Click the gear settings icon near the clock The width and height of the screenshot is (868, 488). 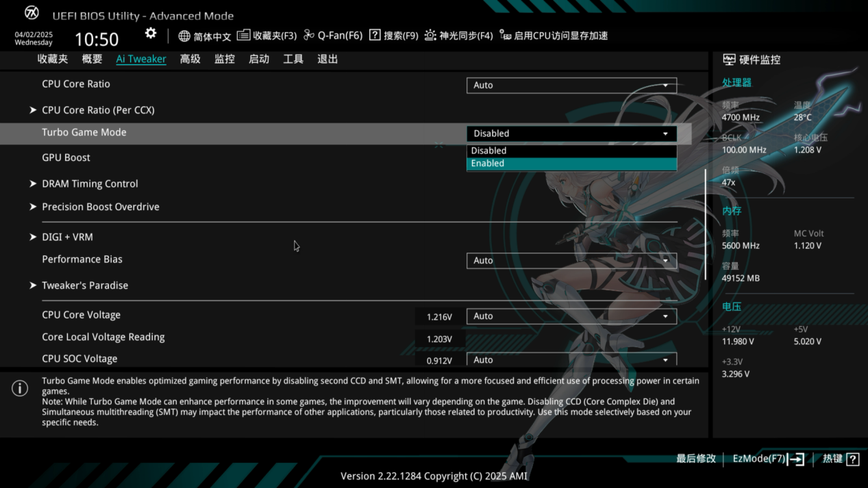(x=150, y=32)
